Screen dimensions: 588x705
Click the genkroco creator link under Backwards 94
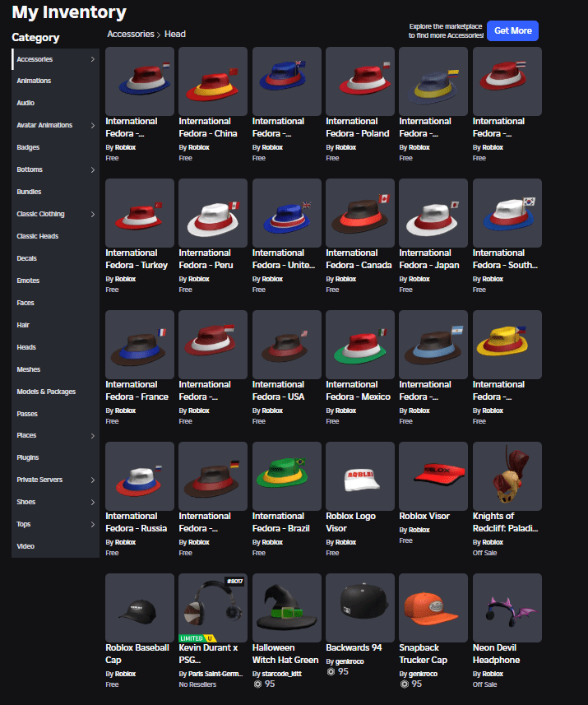point(349,661)
